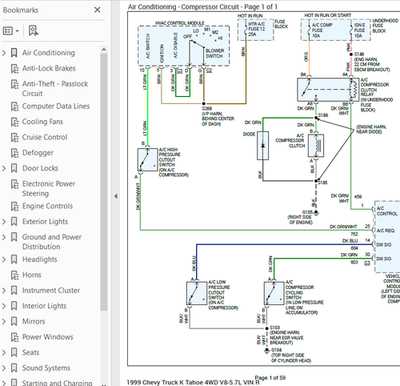Expand the Air Conditioning bookmark
Image resolution: width=400 pixels, height=386 pixels.
coord(4,53)
